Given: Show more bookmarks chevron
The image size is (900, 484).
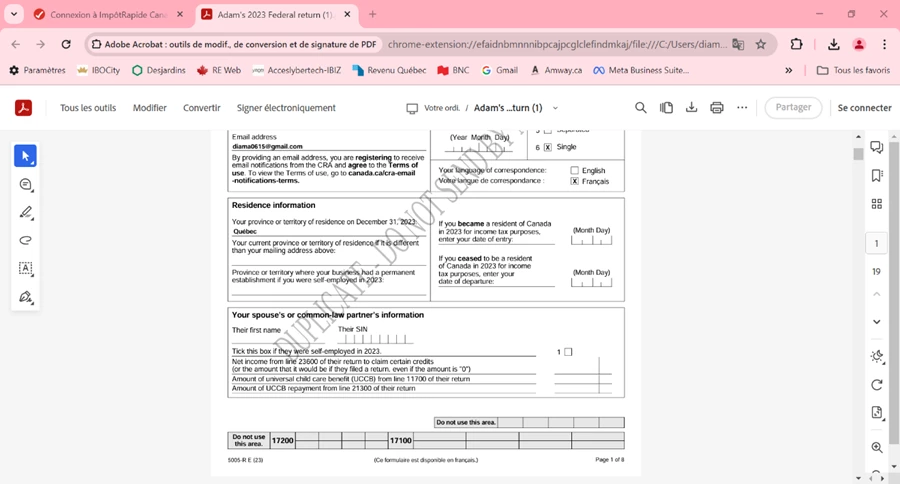Looking at the screenshot, I should coord(789,70).
